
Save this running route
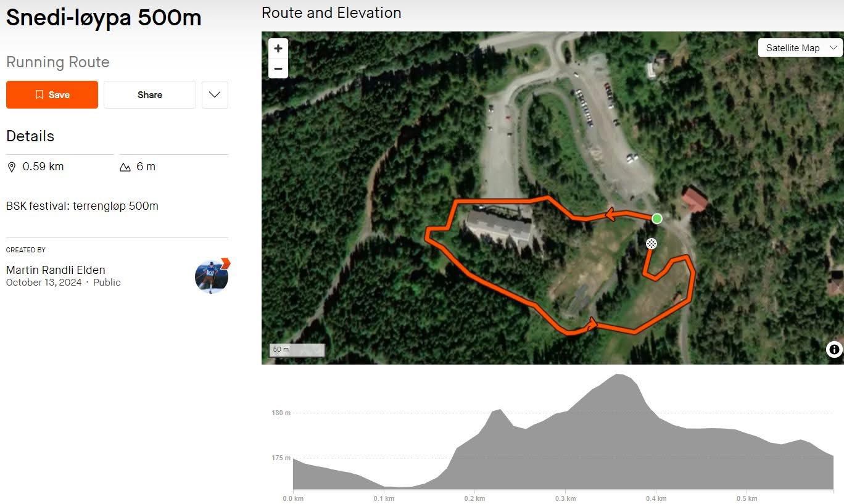point(52,95)
